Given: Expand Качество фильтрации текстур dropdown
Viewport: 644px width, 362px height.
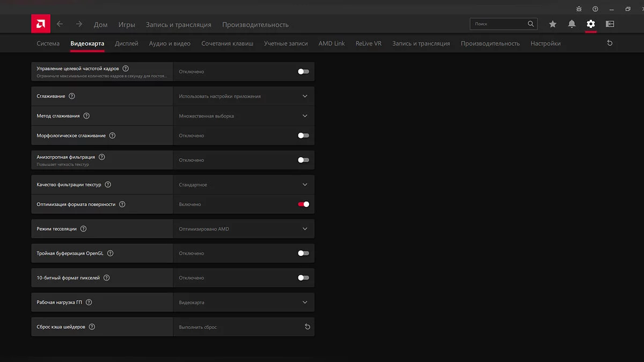Looking at the screenshot, I should tap(305, 185).
